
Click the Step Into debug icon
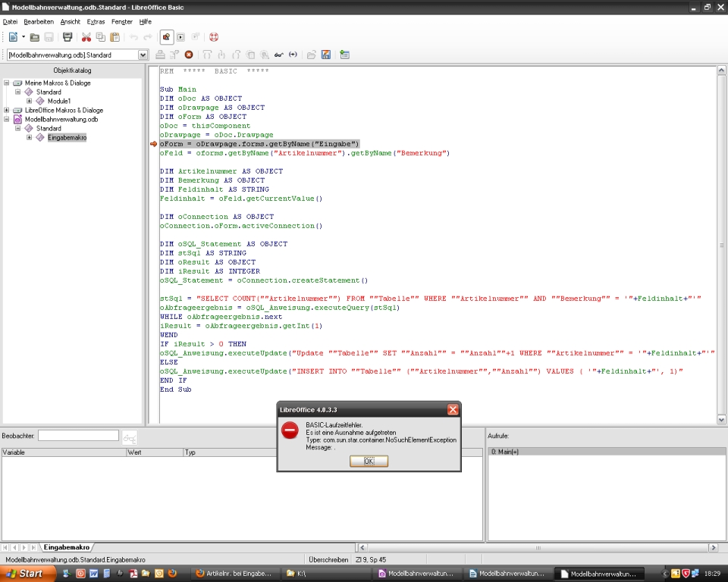tap(221, 55)
